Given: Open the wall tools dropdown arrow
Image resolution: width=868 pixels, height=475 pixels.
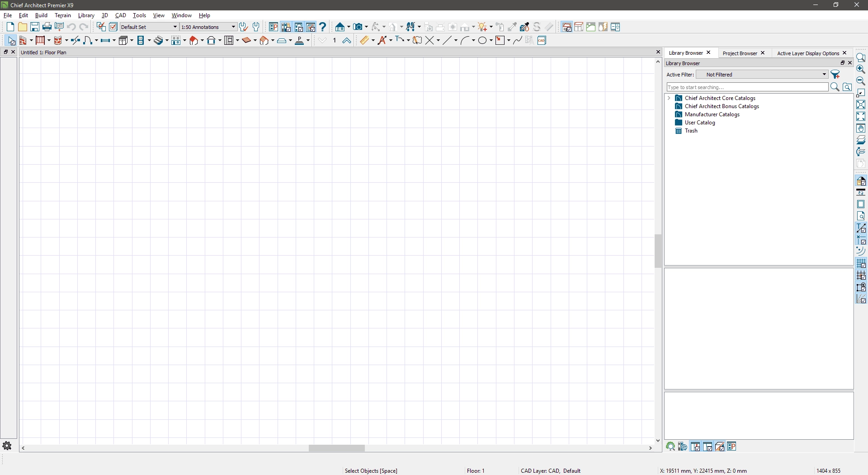Looking at the screenshot, I should pyautogui.click(x=31, y=41).
